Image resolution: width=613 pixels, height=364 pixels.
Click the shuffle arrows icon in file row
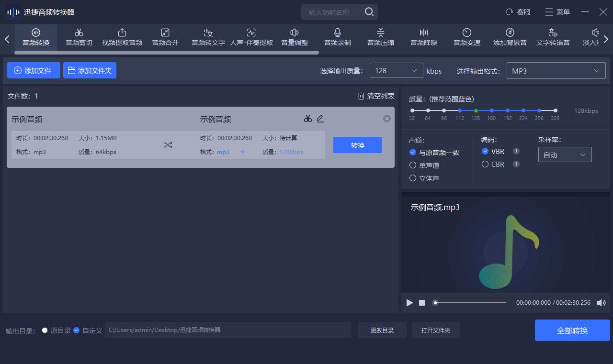pyautogui.click(x=168, y=145)
